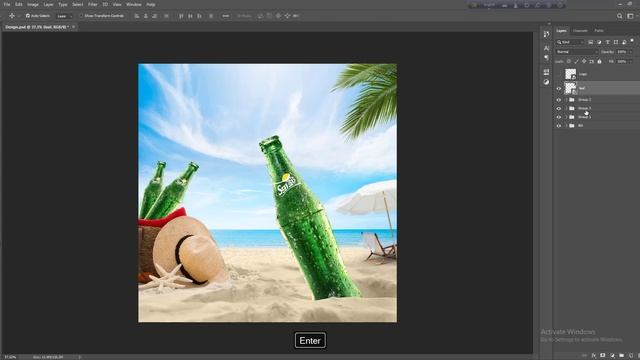This screenshot has width=640, height=360.
Task: Click the Opacity value field
Action: 622,52
